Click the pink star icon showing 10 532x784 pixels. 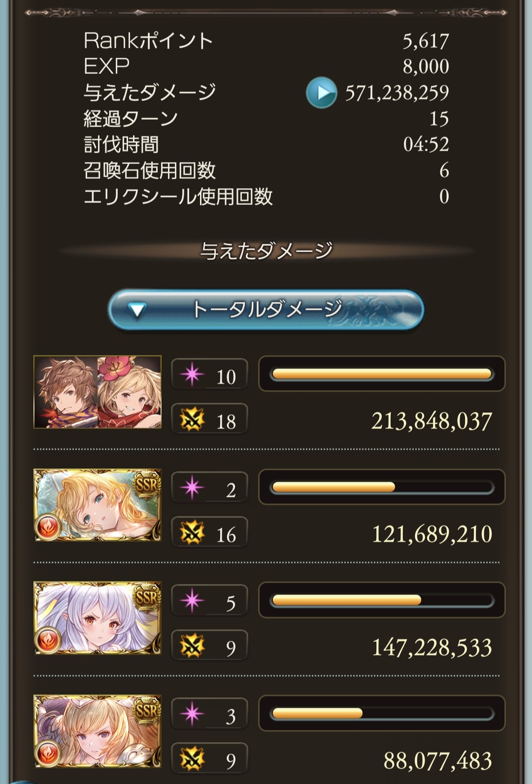click(x=192, y=375)
